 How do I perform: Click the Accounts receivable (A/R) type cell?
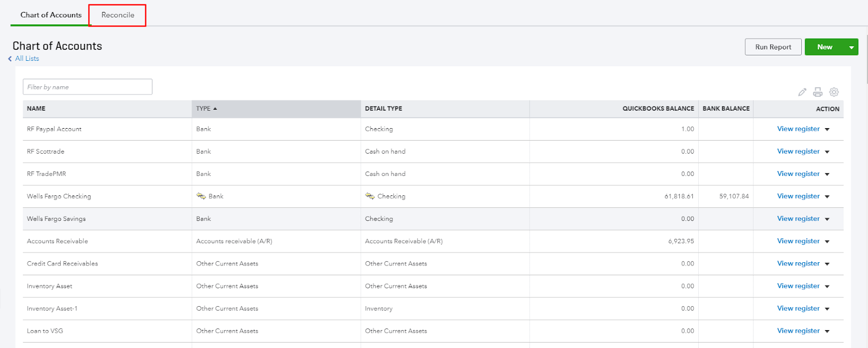(234, 241)
